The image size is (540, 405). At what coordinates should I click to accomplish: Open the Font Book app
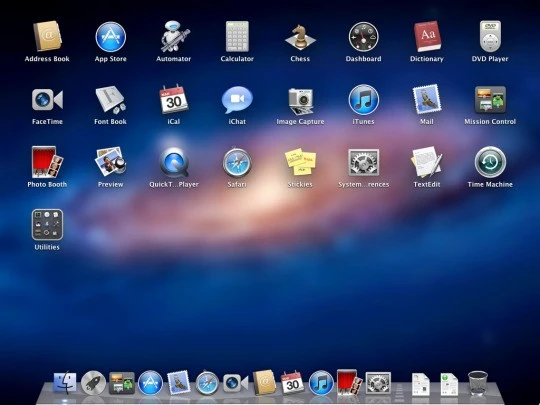pyautogui.click(x=111, y=100)
